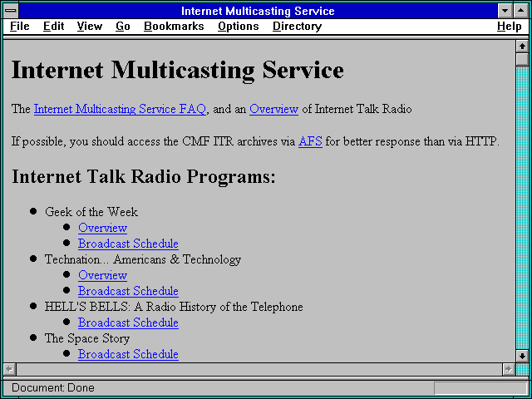Image resolution: width=532 pixels, height=399 pixels.
Task: Open the HELL'S BELLS Broadcast Schedule link
Action: pos(128,323)
